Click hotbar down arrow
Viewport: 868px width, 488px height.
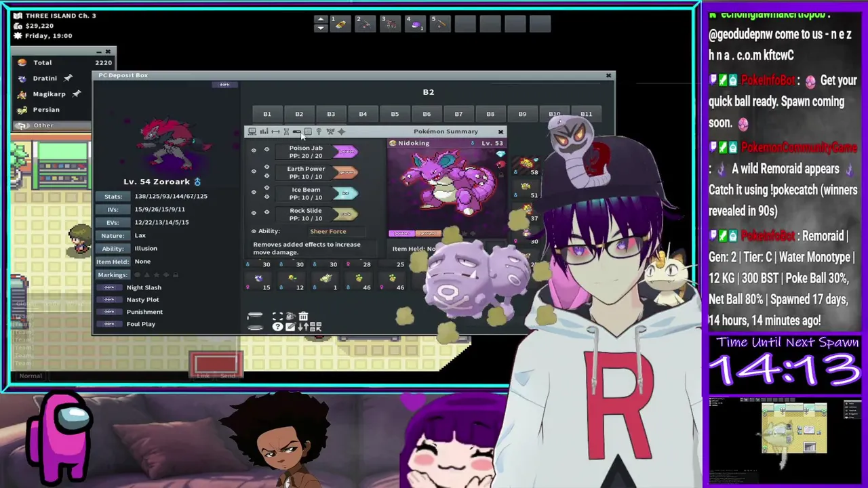(320, 28)
